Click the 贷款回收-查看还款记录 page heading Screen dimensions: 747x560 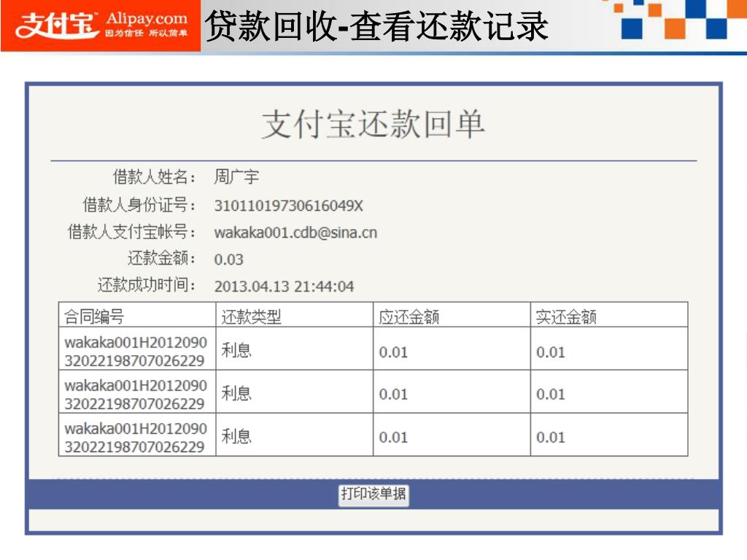377,26
